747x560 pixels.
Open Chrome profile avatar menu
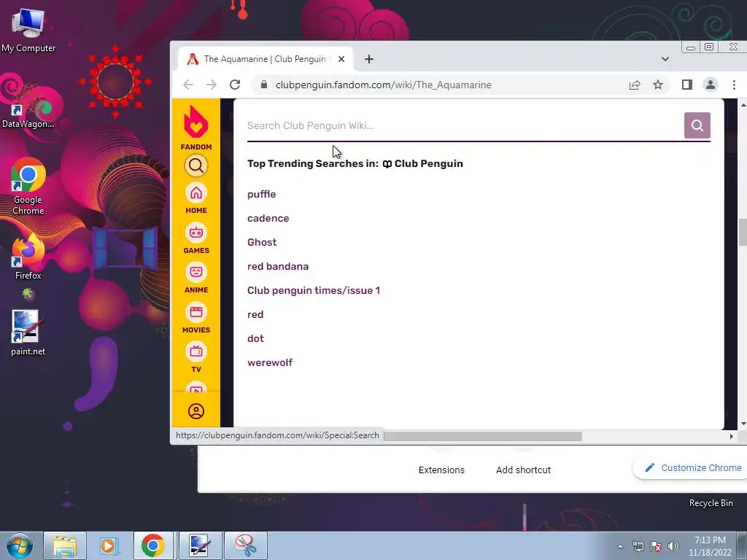tap(710, 85)
